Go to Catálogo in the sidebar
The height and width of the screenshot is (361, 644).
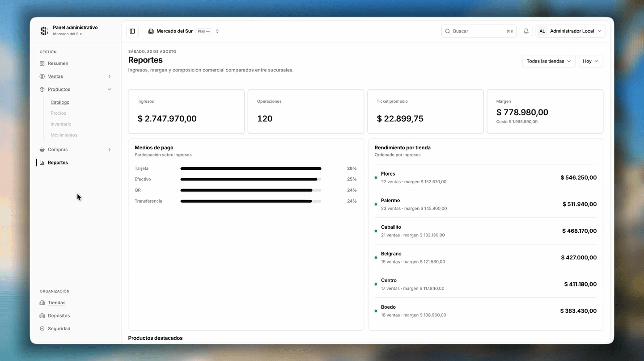click(x=60, y=102)
